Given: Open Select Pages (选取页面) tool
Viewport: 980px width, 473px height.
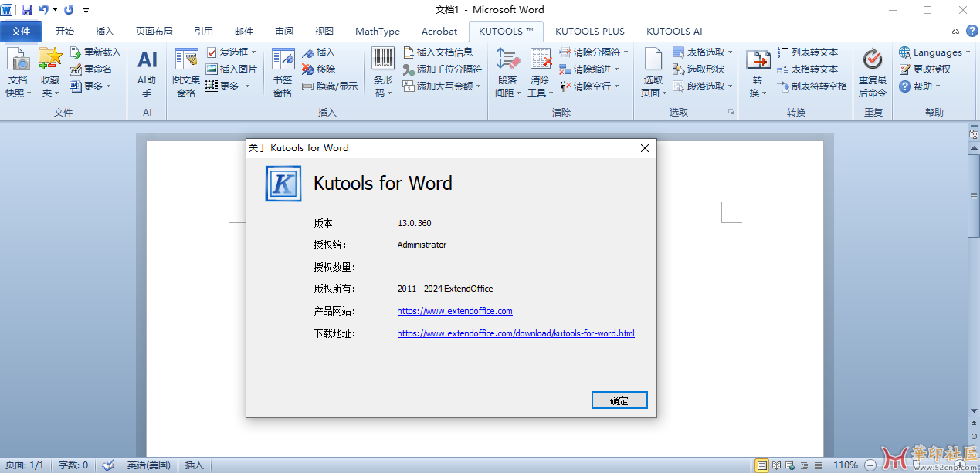Looking at the screenshot, I should point(653,73).
